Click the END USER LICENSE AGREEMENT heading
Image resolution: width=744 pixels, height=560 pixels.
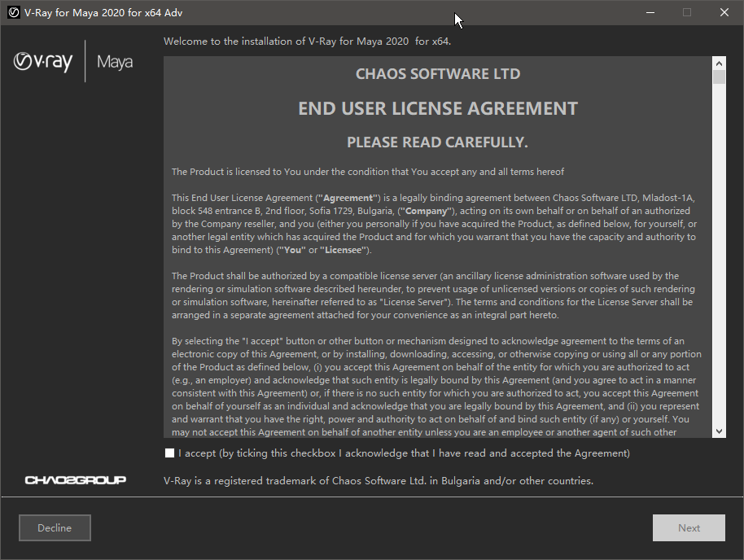437,109
